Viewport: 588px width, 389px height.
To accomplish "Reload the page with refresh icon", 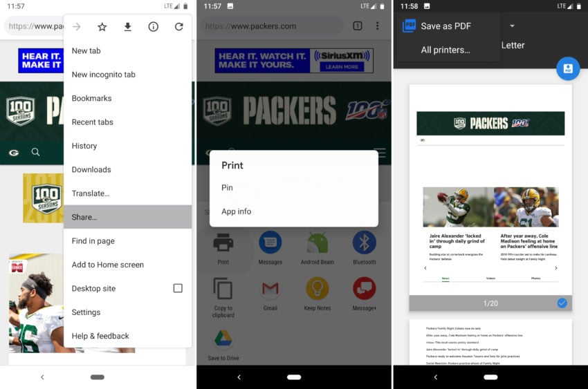I will click(179, 26).
